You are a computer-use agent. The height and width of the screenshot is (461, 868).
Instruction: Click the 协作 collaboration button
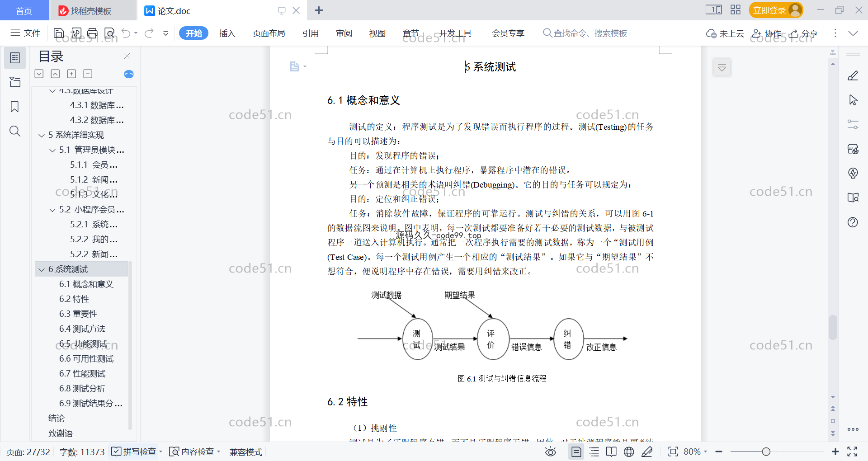[x=767, y=33]
